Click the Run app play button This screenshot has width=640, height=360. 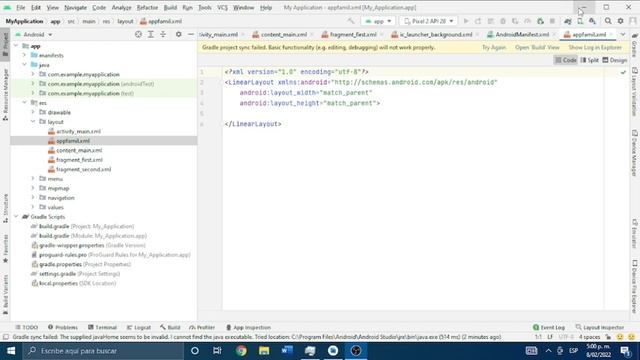coord(466,21)
